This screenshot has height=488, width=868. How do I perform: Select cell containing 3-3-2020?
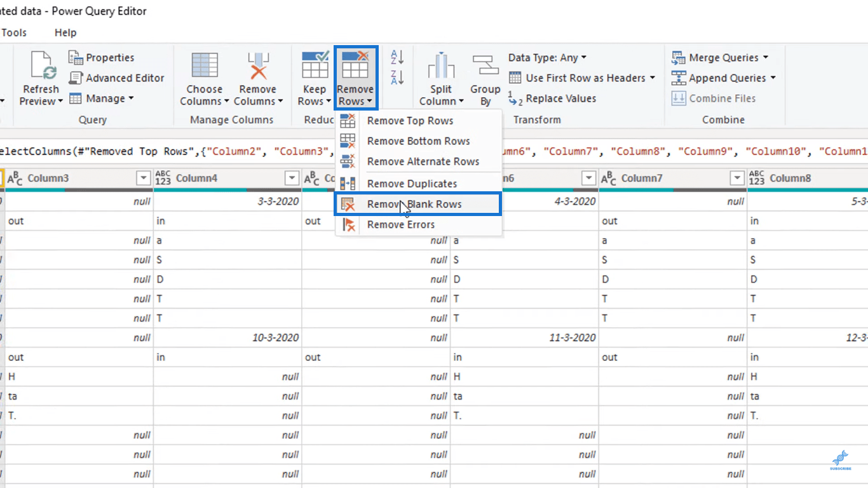pos(227,201)
